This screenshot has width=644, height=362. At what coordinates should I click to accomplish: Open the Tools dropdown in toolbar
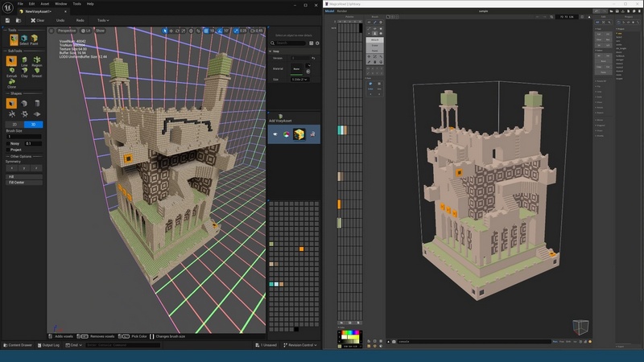pyautogui.click(x=103, y=20)
